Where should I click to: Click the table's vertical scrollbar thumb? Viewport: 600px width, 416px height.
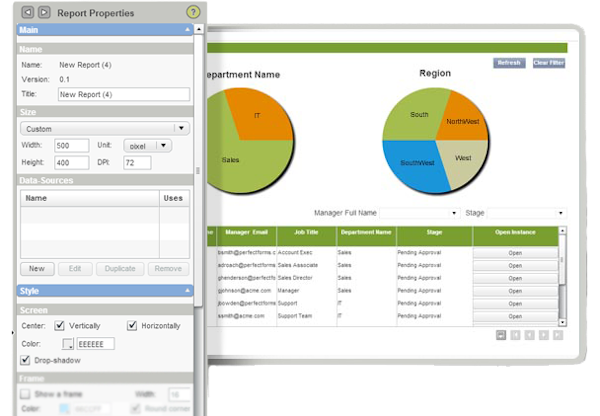click(562, 260)
